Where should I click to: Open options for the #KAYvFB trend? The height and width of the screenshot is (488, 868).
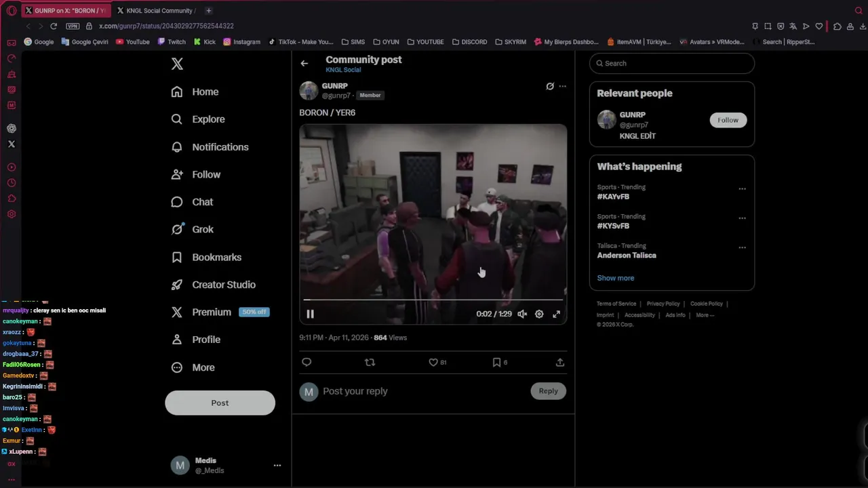point(742,189)
